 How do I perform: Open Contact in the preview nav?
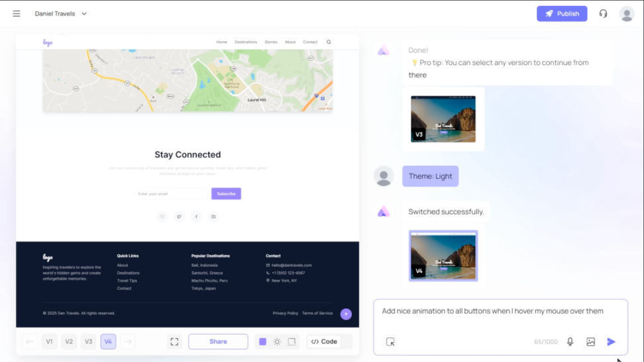pos(310,42)
